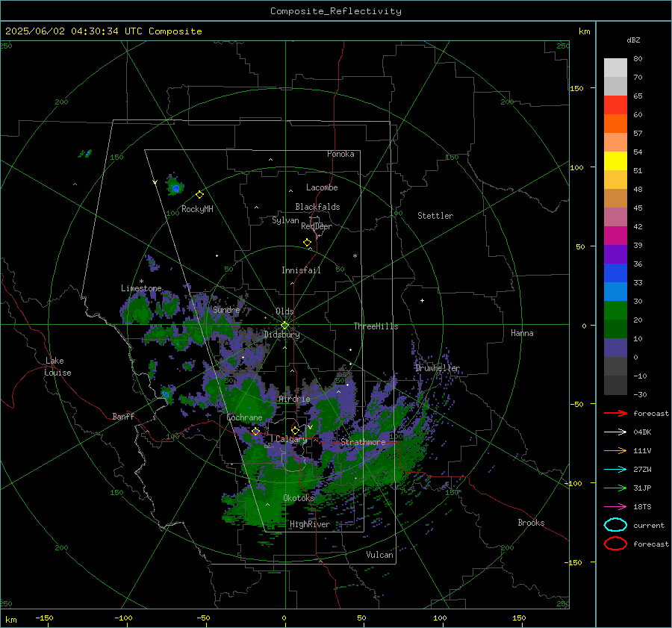Click the Didsbury city label
Image resolution: width=672 pixels, height=628 pixels.
click(x=281, y=335)
